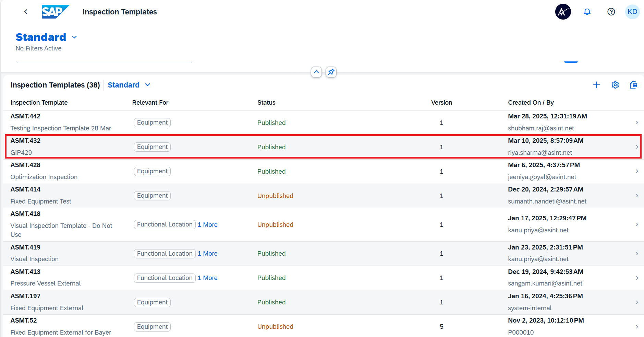This screenshot has height=337, width=644.
Task: Click the Relevant For column header
Action: tap(150, 103)
